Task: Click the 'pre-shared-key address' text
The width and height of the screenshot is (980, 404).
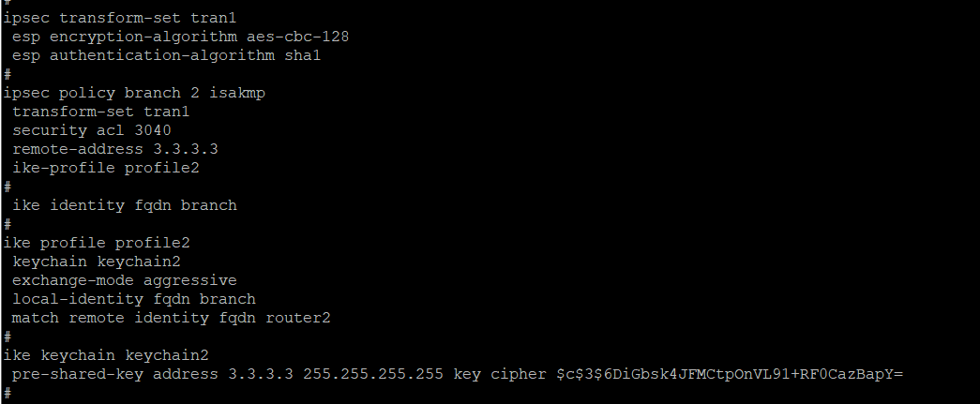Action: click(x=114, y=374)
